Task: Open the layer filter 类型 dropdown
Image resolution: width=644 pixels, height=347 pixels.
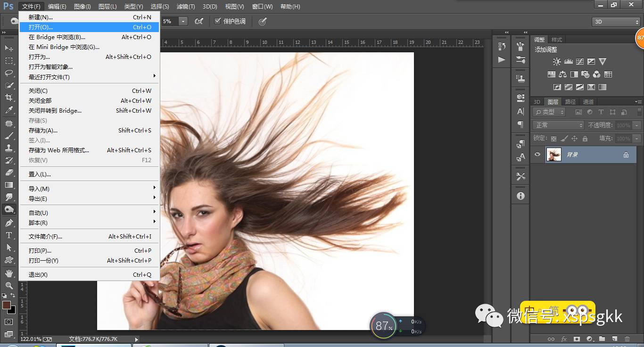Action: 549,112
